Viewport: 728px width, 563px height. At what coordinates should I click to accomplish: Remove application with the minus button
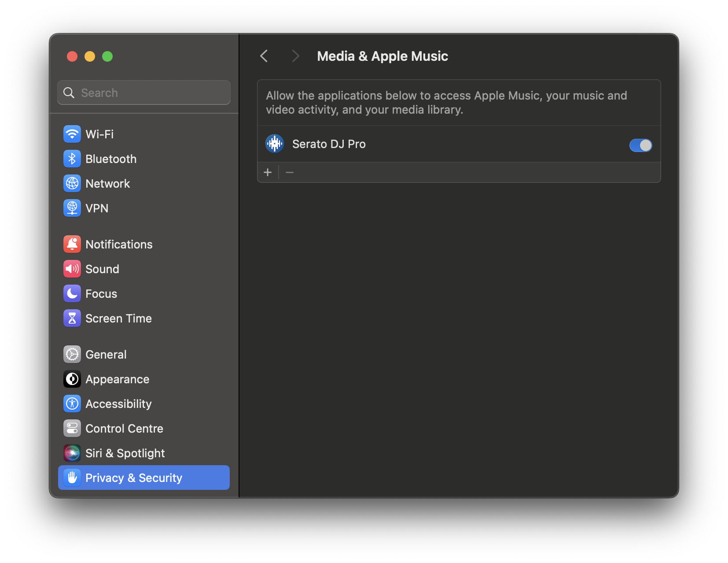(x=290, y=172)
